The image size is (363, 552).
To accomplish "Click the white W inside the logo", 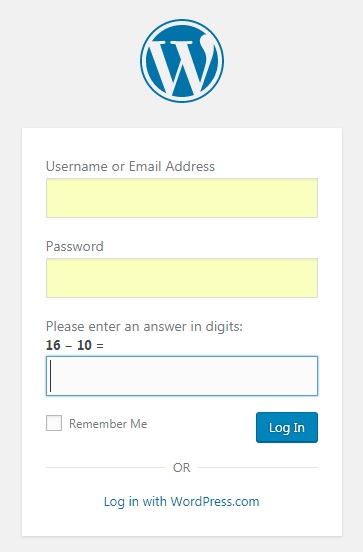I will click(180, 65).
